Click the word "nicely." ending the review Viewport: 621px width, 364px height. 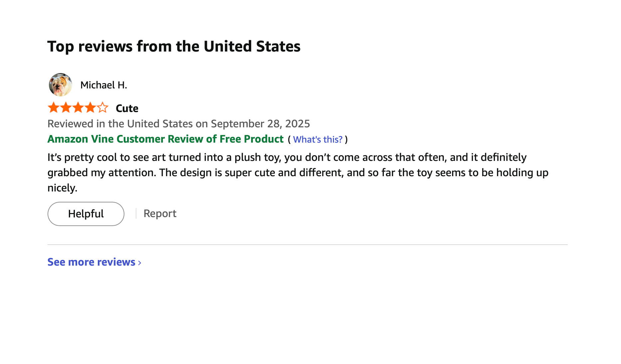coord(62,188)
